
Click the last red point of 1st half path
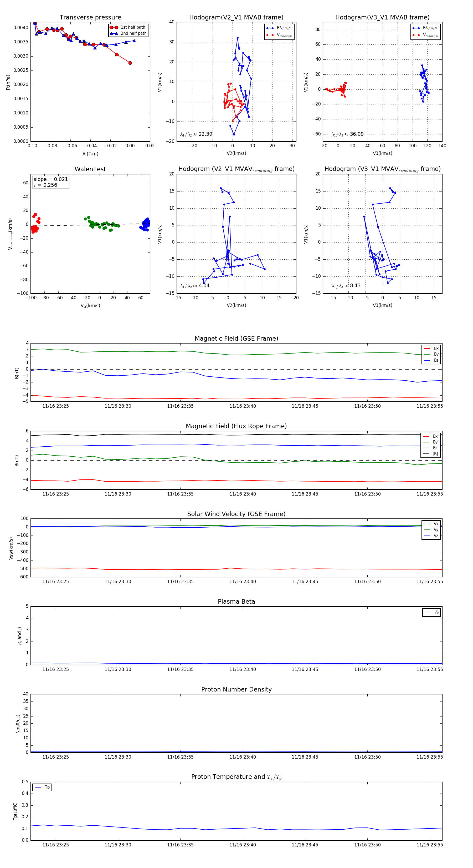[x=130, y=63]
